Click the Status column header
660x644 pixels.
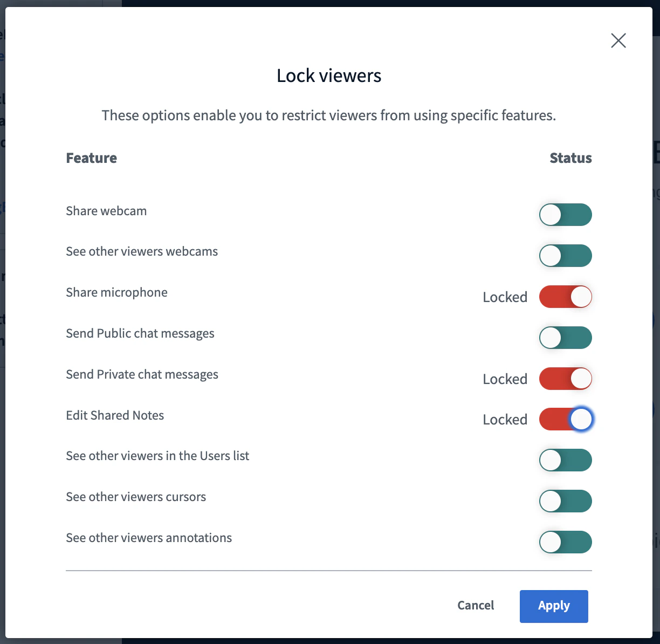(x=570, y=157)
